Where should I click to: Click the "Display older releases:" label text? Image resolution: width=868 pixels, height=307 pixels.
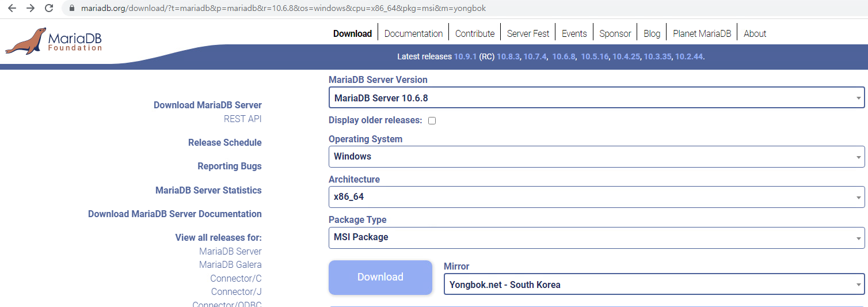[375, 120]
